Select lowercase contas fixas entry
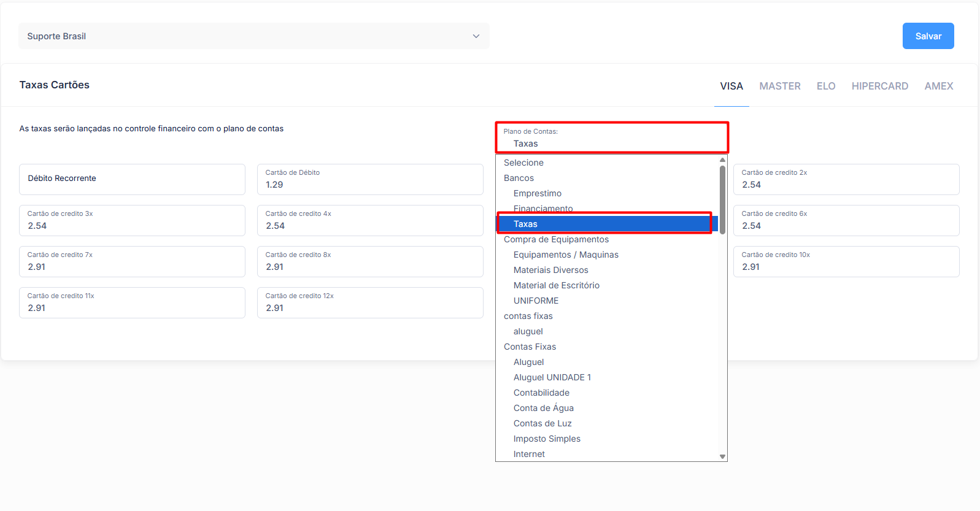The width and height of the screenshot is (980, 511). click(x=607, y=316)
